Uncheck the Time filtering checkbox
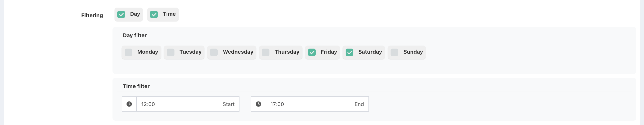 point(154,14)
